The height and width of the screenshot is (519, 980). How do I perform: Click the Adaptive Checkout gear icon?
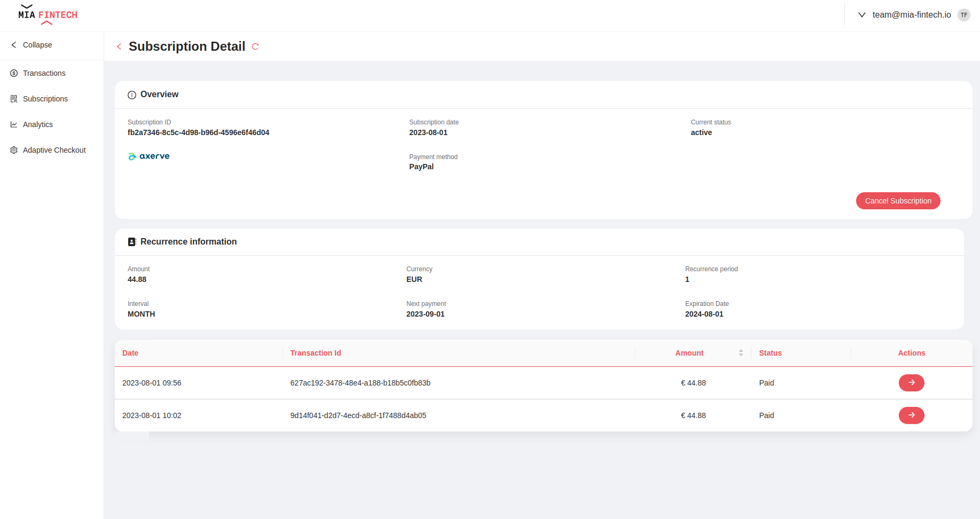[13, 150]
